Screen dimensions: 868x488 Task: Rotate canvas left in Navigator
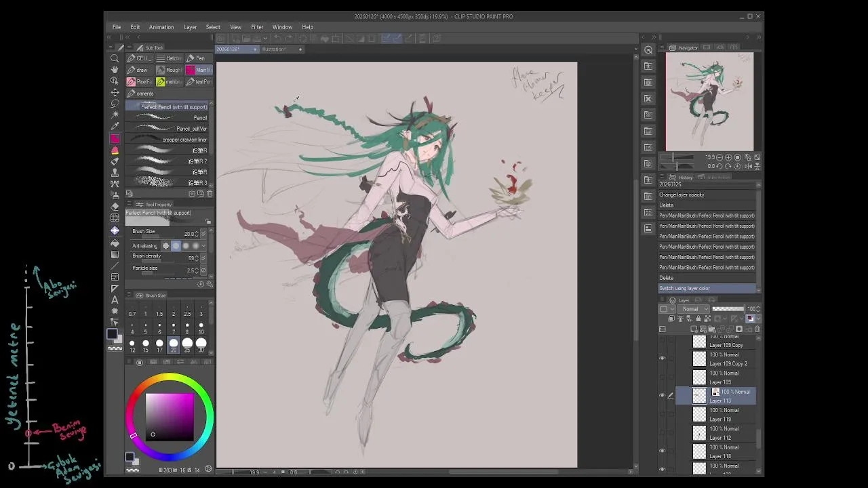pos(721,166)
